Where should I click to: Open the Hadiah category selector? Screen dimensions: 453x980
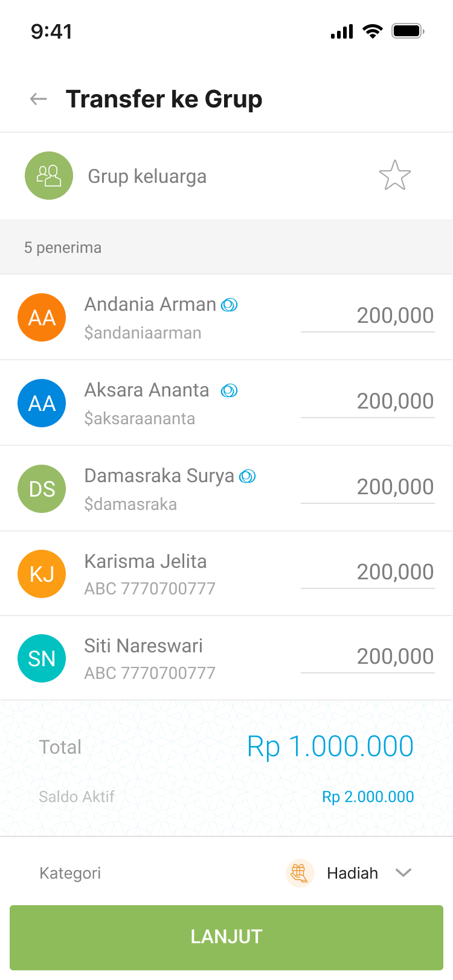pyautogui.click(x=352, y=873)
